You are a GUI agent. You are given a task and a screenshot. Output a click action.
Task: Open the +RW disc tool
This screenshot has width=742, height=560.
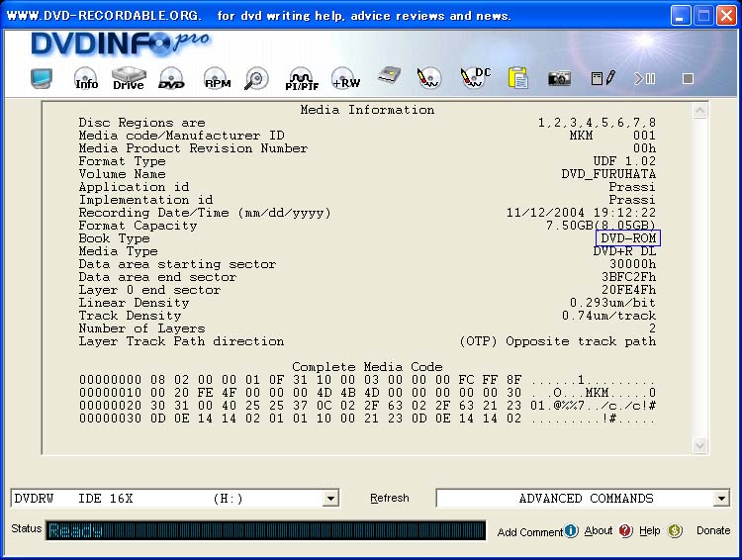tap(345, 78)
